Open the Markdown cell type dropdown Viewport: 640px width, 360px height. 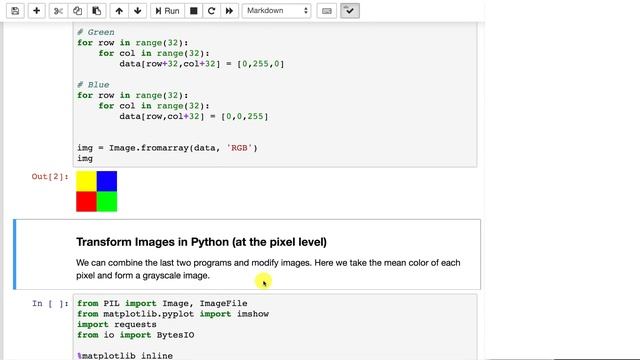pyautogui.click(x=277, y=11)
